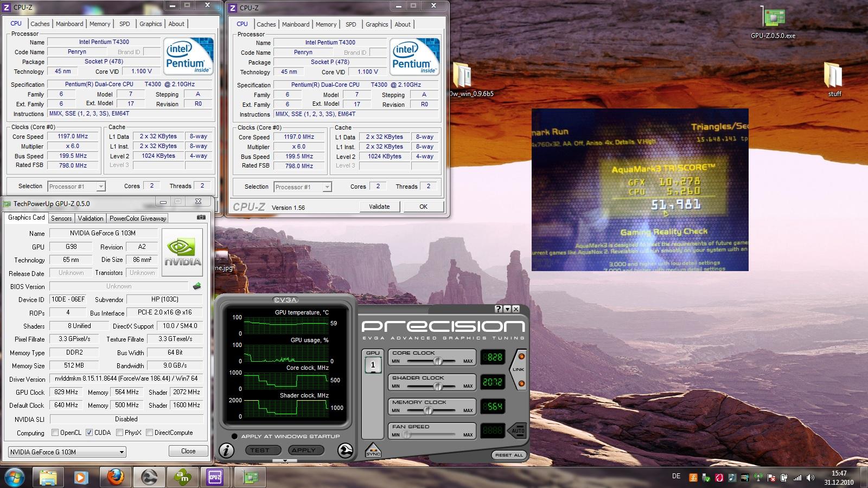Switch to GPU-Z taskbar icon
The image size is (868, 488).
point(250,478)
